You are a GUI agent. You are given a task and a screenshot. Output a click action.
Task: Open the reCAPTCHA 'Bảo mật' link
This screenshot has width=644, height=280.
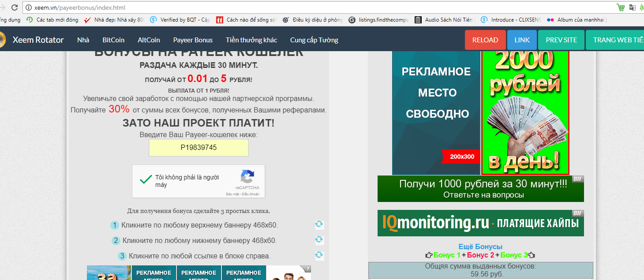coord(232,194)
